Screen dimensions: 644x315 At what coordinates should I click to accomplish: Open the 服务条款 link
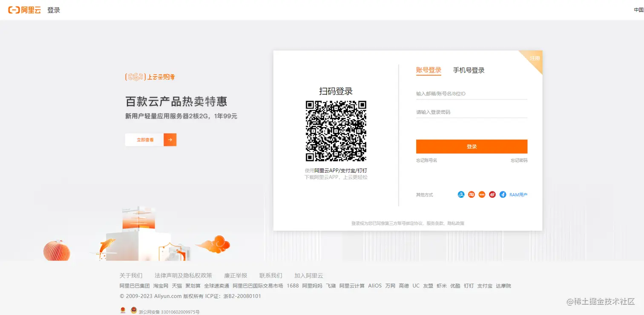[x=434, y=223]
